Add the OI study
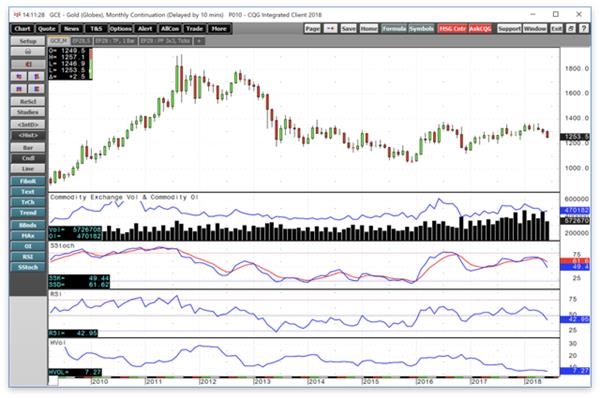Viewport: 600px width, 398px height. (28, 246)
